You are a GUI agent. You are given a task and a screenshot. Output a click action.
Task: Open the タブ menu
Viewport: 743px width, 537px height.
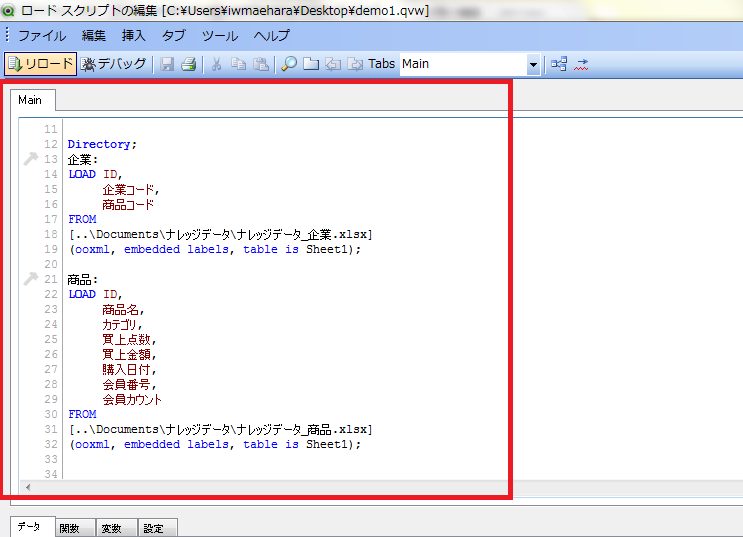173,36
